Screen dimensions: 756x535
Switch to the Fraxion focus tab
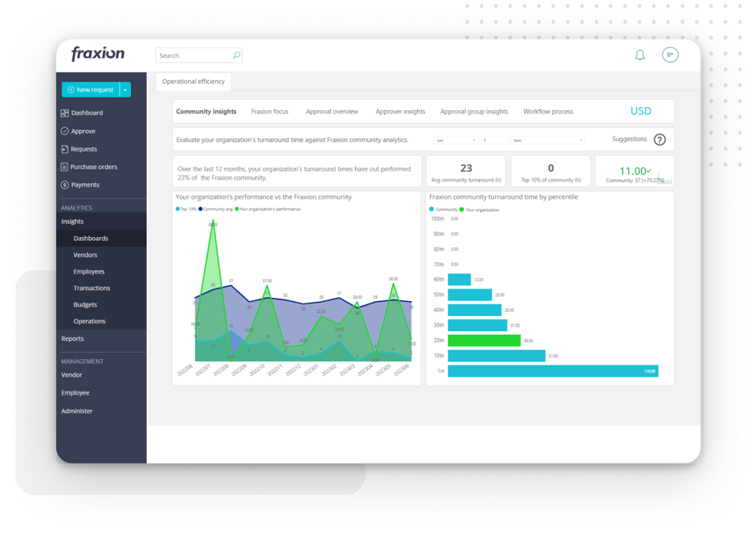[269, 112]
